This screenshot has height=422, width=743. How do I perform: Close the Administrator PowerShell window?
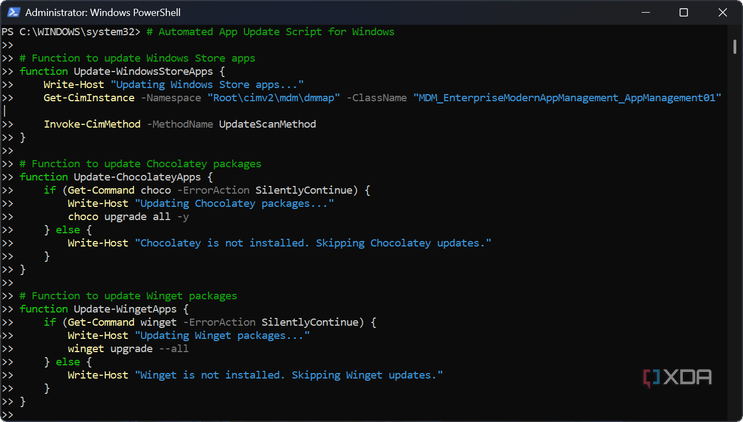(x=722, y=13)
